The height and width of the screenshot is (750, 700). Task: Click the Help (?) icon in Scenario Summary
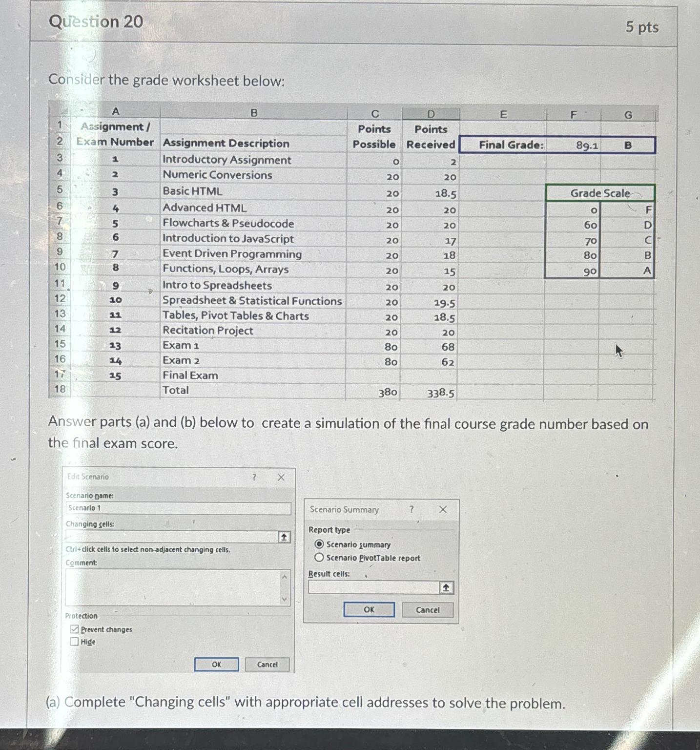[x=412, y=509]
